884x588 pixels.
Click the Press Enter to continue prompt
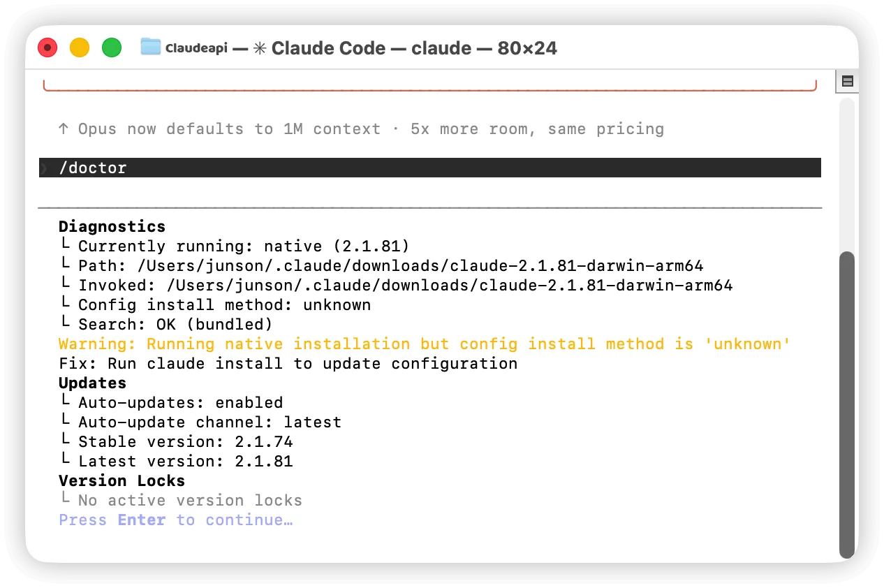pos(175,520)
